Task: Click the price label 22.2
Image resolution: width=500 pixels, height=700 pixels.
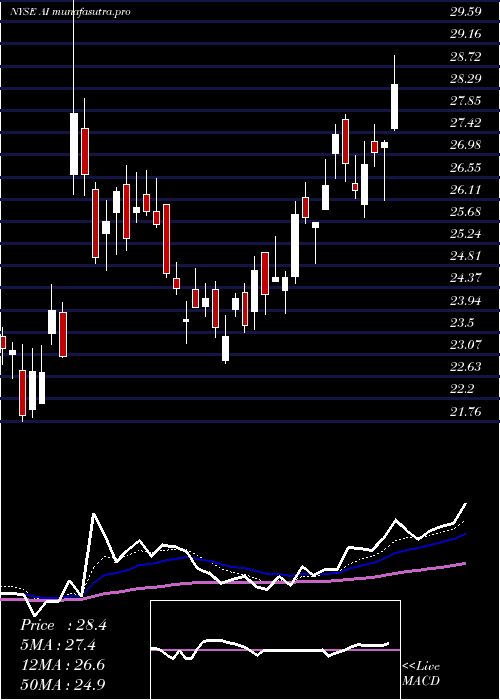Action: [462, 389]
